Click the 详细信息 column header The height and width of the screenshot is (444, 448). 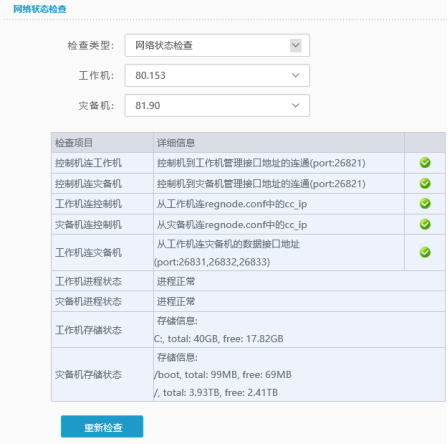176,143
